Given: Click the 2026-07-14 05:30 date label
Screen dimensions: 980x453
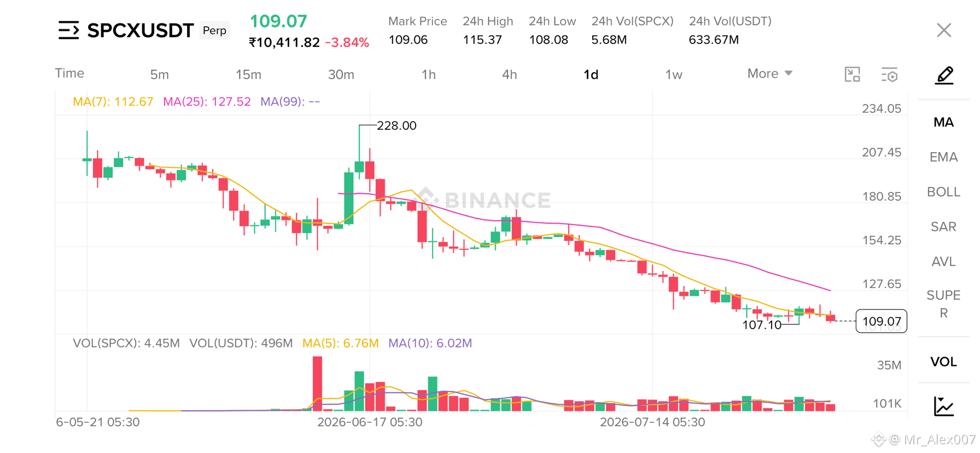Looking at the screenshot, I should (652, 422).
